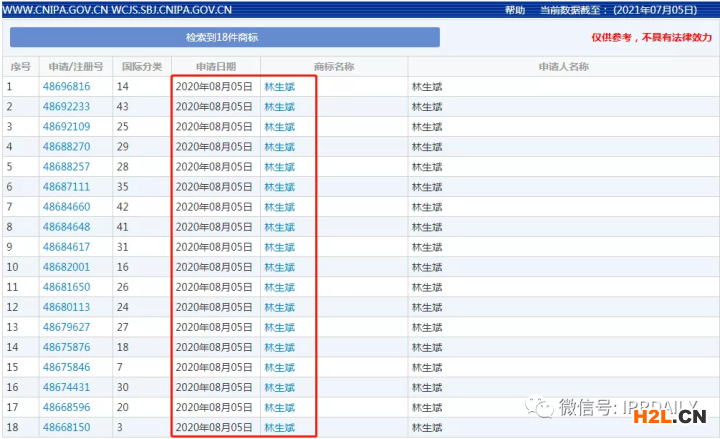Click the last entry number 48668150
The image size is (720, 439).
tap(66, 427)
